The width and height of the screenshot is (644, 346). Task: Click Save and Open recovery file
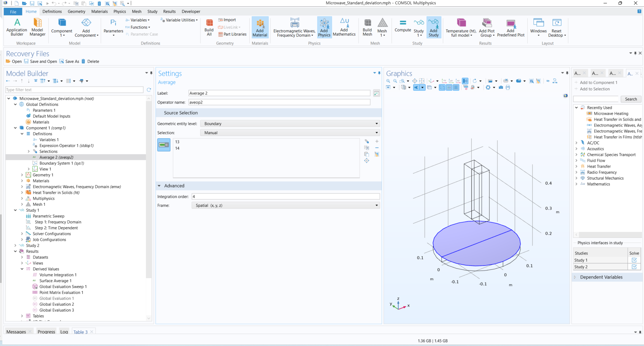click(40, 61)
